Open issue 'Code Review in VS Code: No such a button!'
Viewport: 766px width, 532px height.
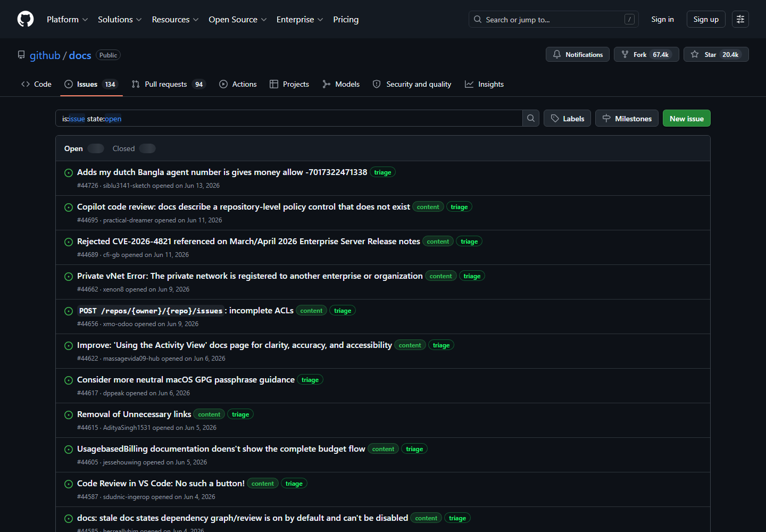pyautogui.click(x=161, y=483)
